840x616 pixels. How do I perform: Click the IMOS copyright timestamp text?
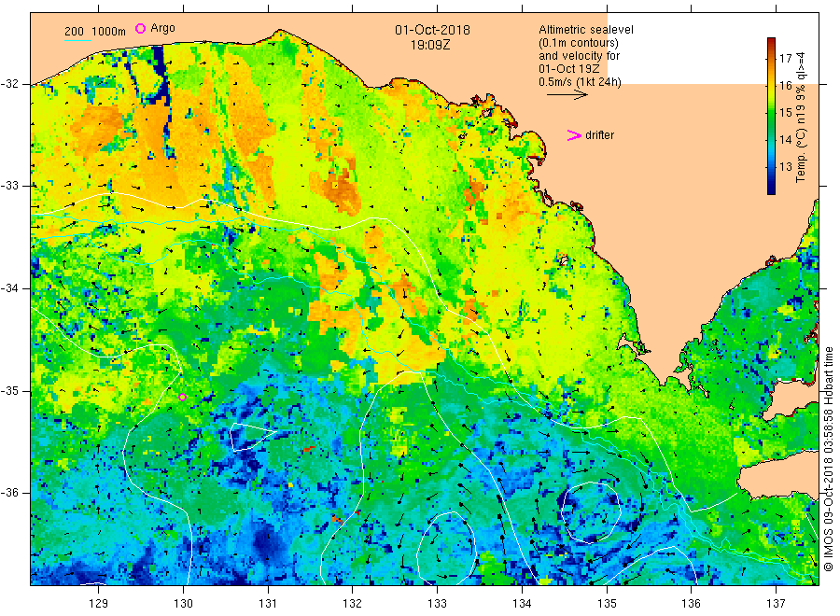click(829, 458)
